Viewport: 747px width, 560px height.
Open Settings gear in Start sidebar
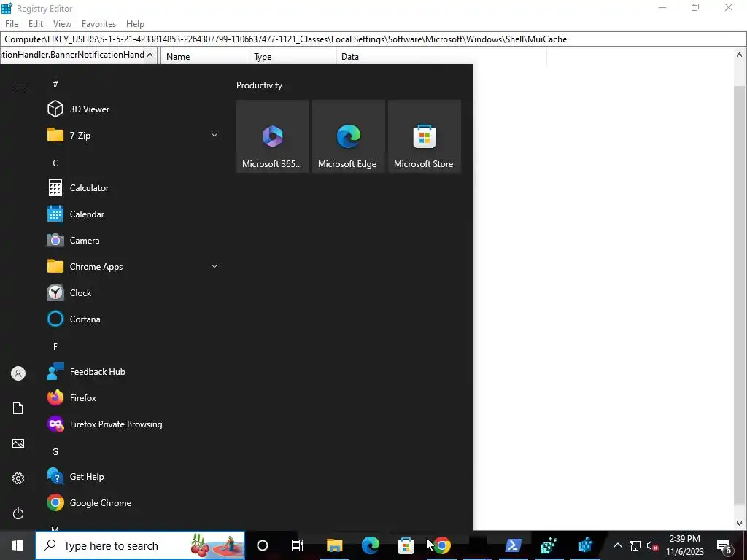coord(18,478)
